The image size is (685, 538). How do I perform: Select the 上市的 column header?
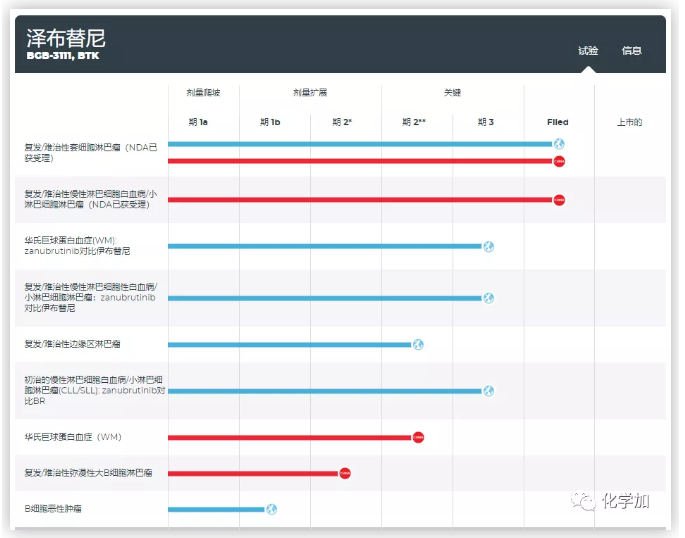coord(629,122)
